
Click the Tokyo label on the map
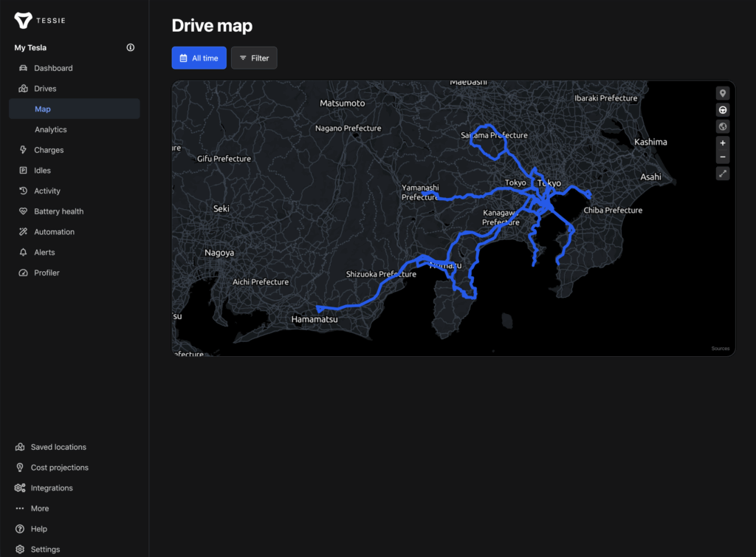pos(549,183)
